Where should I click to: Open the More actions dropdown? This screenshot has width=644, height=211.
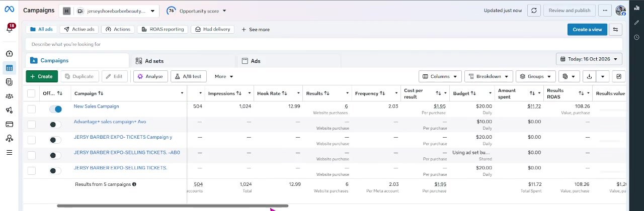(x=224, y=76)
